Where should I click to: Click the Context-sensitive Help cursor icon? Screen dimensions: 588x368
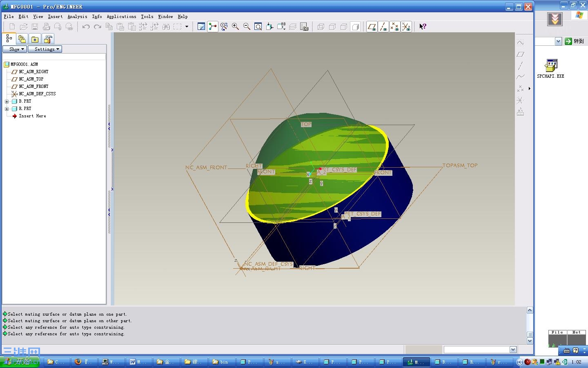pos(423,27)
